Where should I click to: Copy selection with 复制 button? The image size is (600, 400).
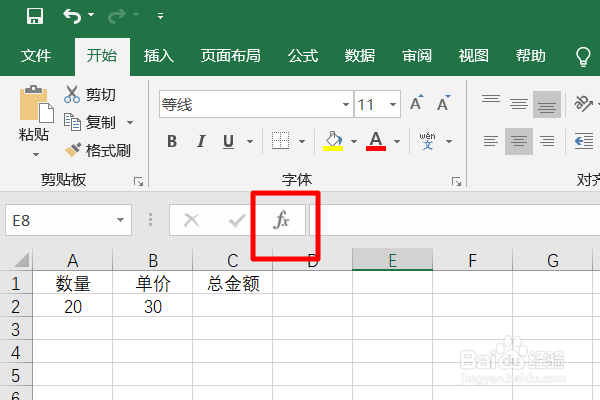(x=90, y=122)
